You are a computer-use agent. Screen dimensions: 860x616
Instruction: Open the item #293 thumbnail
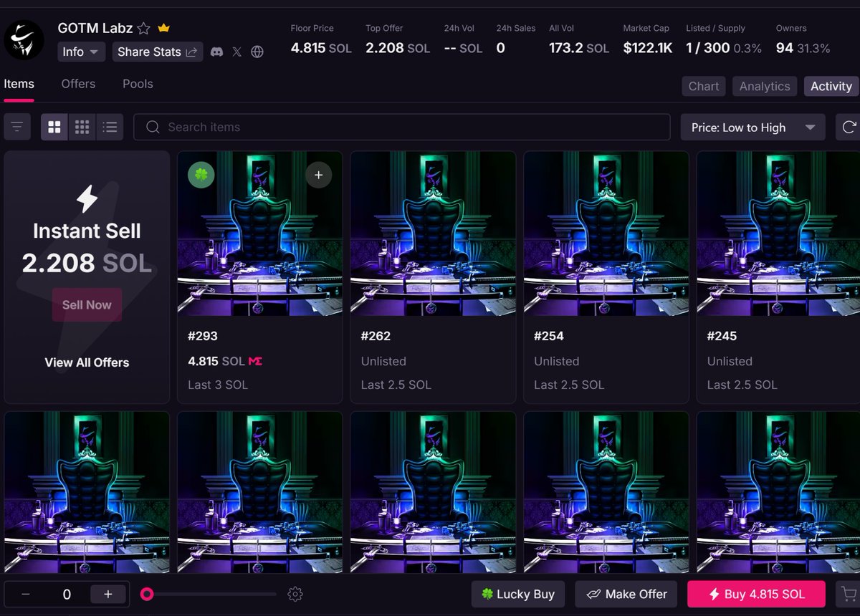[x=260, y=234]
